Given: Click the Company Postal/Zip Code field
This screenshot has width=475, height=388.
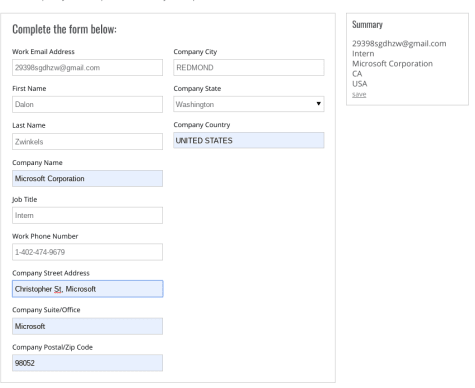Looking at the screenshot, I should (87, 363).
